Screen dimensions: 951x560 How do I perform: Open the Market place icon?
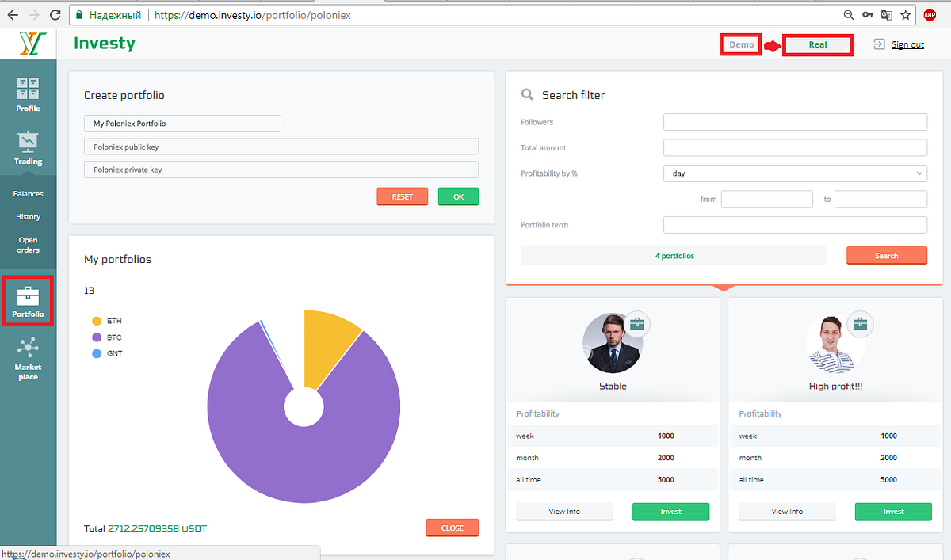(28, 347)
